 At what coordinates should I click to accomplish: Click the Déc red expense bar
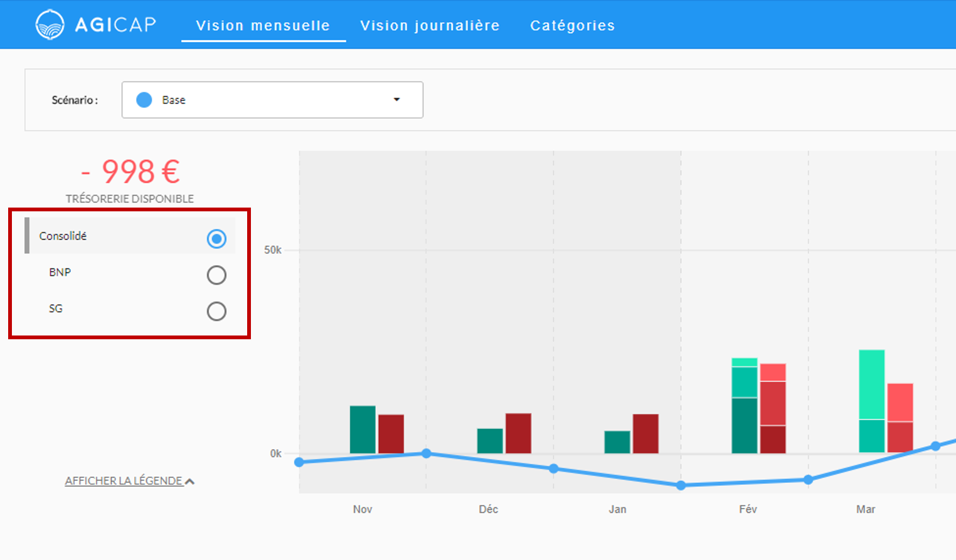(x=518, y=433)
